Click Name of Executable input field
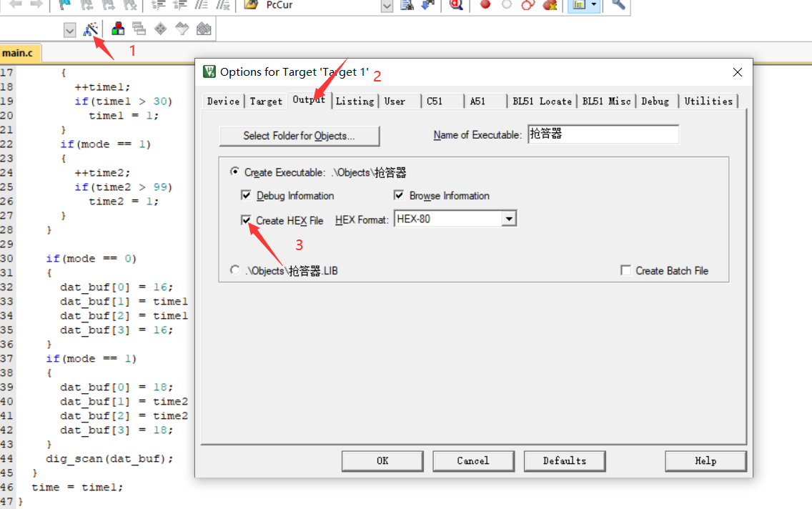The width and height of the screenshot is (812, 509). [603, 134]
